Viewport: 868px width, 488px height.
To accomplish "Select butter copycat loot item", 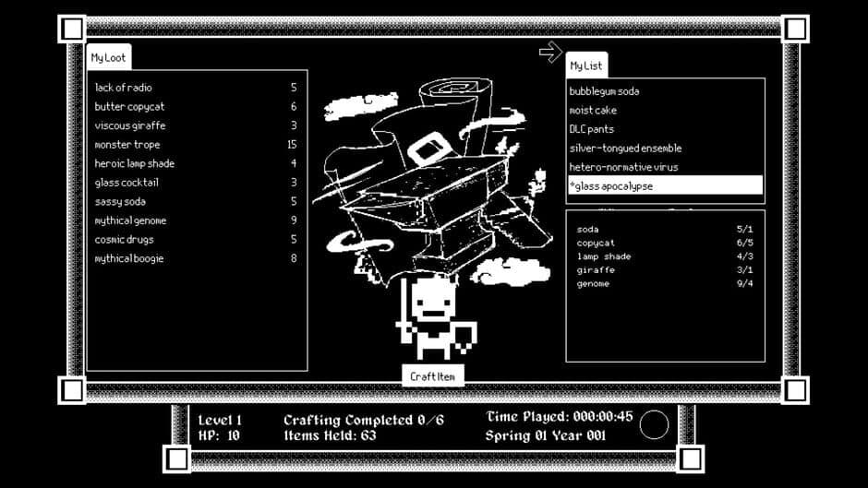I will [196, 107].
